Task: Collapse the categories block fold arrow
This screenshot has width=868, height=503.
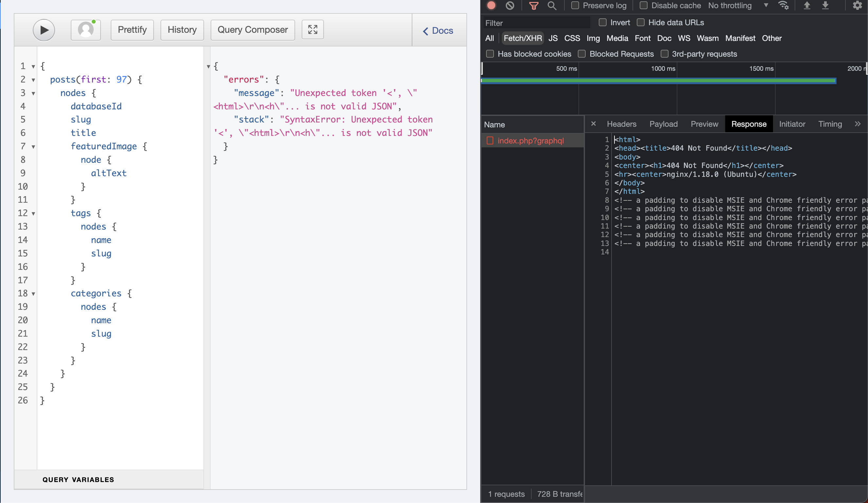Action: click(x=33, y=294)
